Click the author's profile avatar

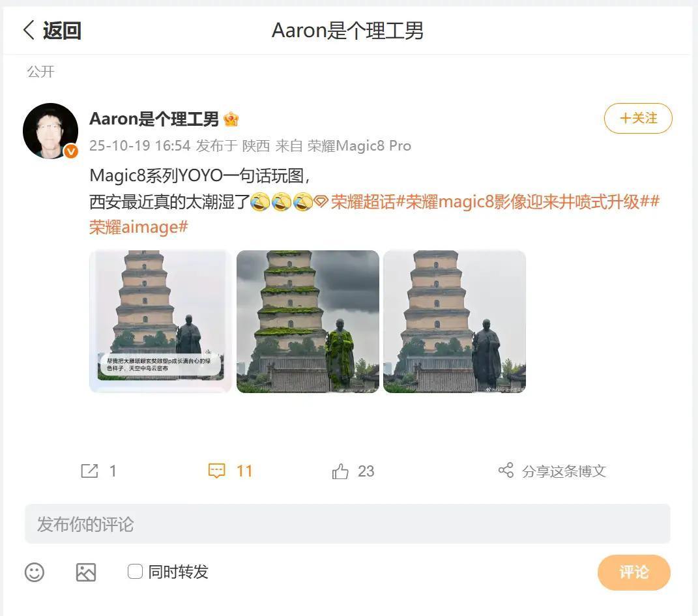point(50,131)
